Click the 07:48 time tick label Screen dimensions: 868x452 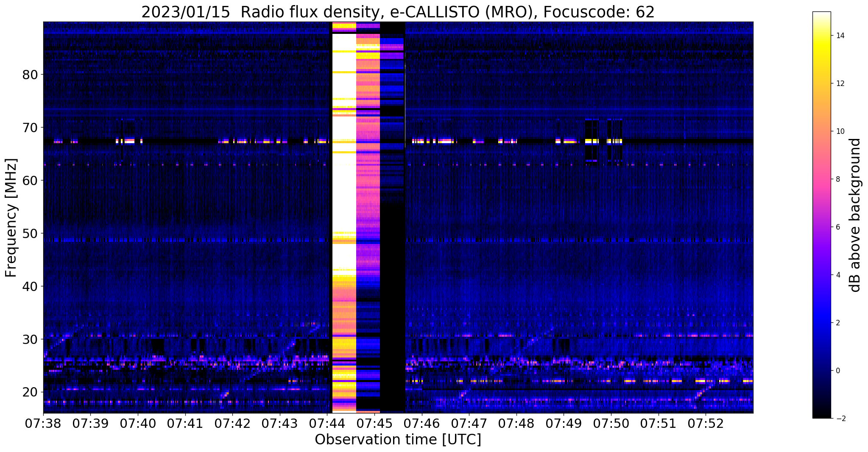(x=516, y=423)
